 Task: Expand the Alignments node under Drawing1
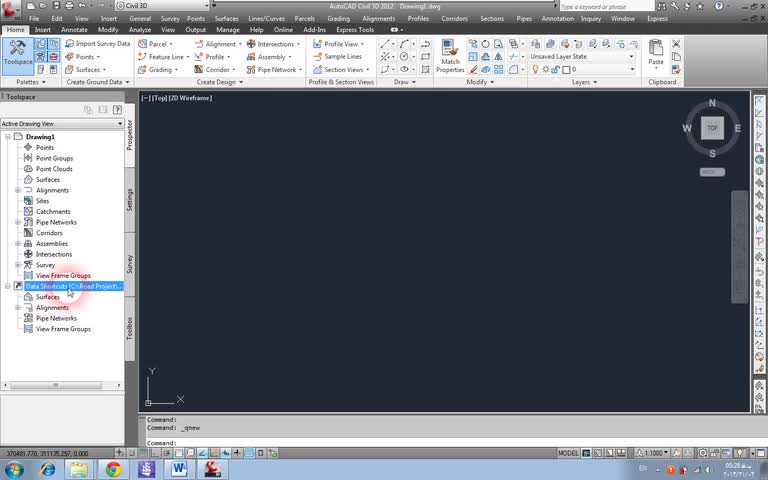point(18,190)
